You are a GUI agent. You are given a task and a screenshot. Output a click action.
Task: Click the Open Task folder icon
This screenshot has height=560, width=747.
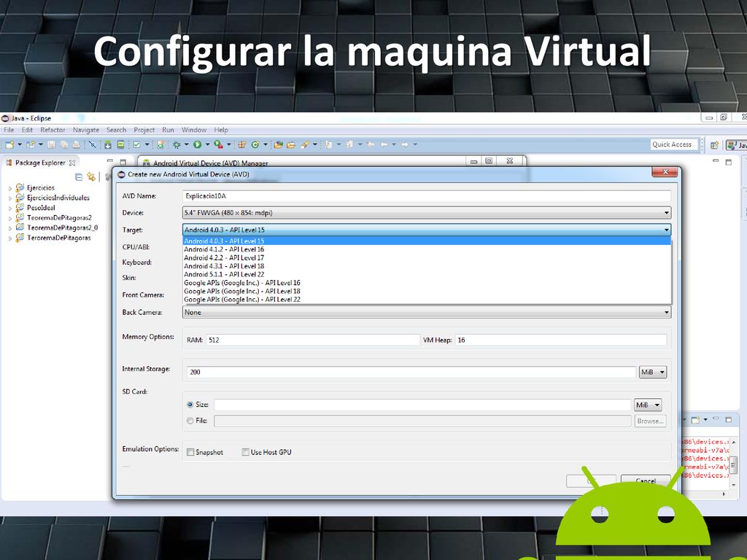point(291,144)
